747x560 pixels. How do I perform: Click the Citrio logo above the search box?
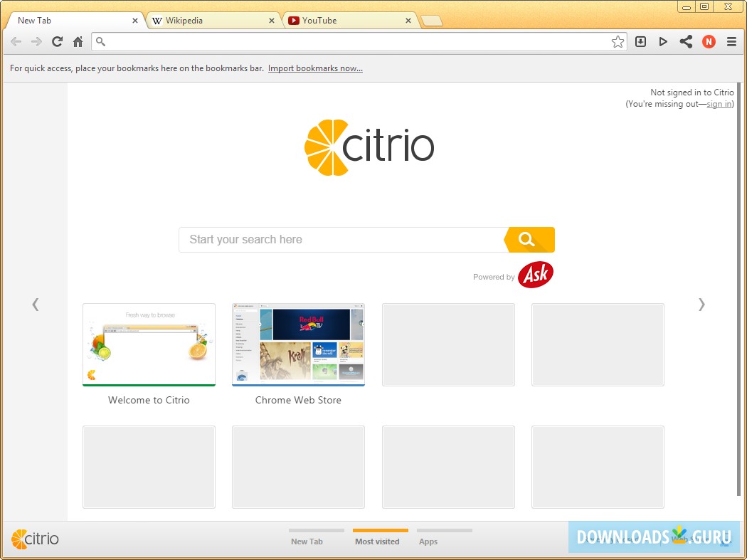coord(369,147)
